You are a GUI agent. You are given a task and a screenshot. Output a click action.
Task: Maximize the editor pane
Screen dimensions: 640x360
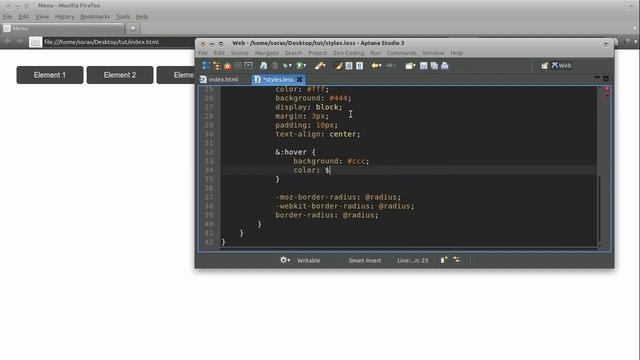pos(606,78)
